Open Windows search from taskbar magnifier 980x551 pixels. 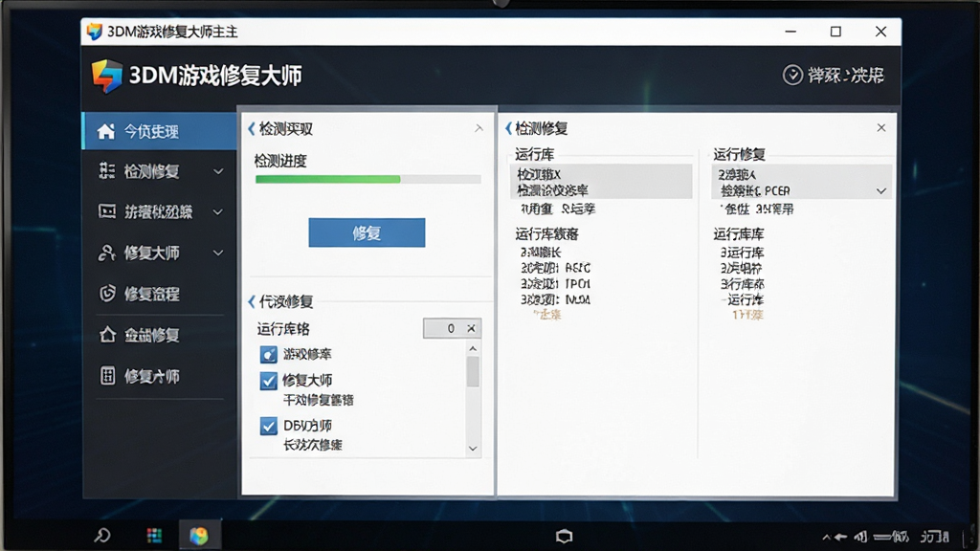[x=102, y=536]
